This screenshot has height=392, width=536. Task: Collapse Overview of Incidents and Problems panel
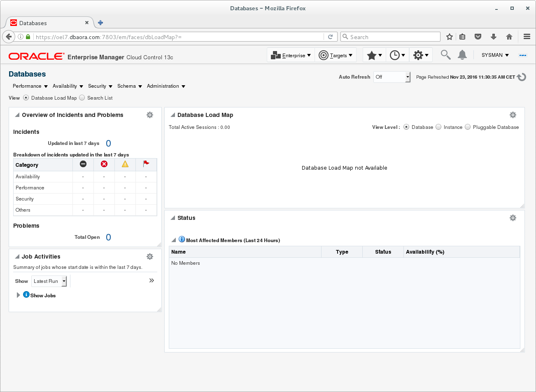click(17, 115)
